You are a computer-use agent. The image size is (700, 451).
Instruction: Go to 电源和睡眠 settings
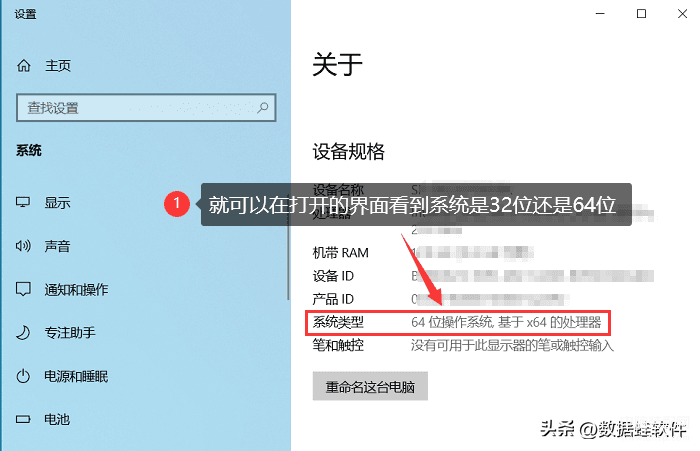[x=76, y=376]
